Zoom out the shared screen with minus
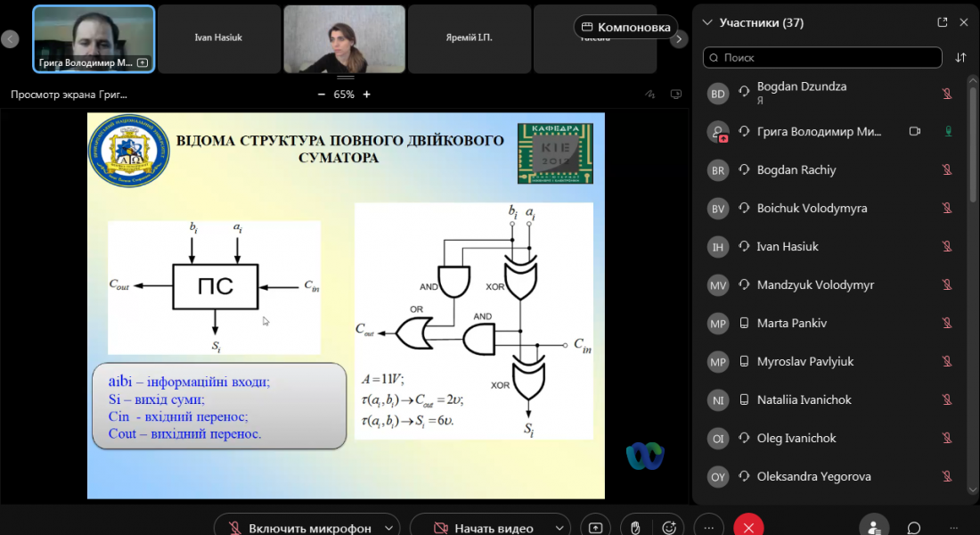 tap(322, 95)
